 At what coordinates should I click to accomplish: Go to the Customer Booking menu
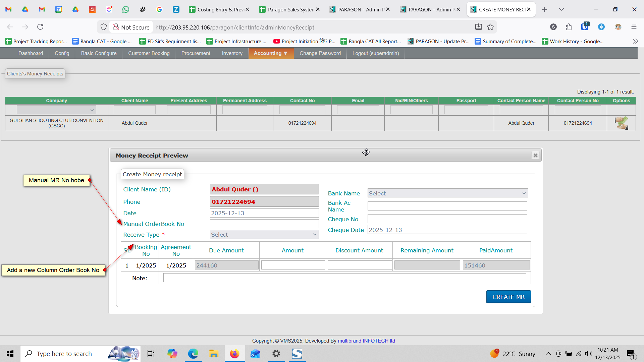[x=149, y=53]
